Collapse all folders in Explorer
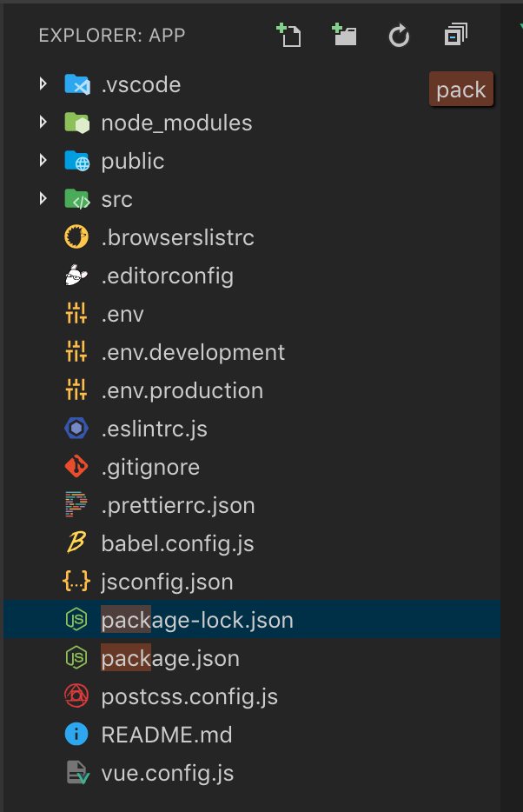Image resolution: width=523 pixels, height=812 pixels. 455,36
